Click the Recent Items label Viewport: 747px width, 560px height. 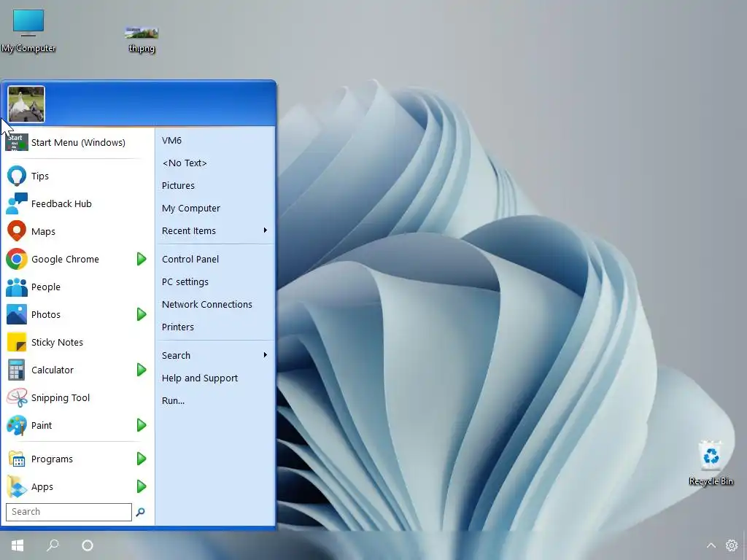pyautogui.click(x=189, y=231)
